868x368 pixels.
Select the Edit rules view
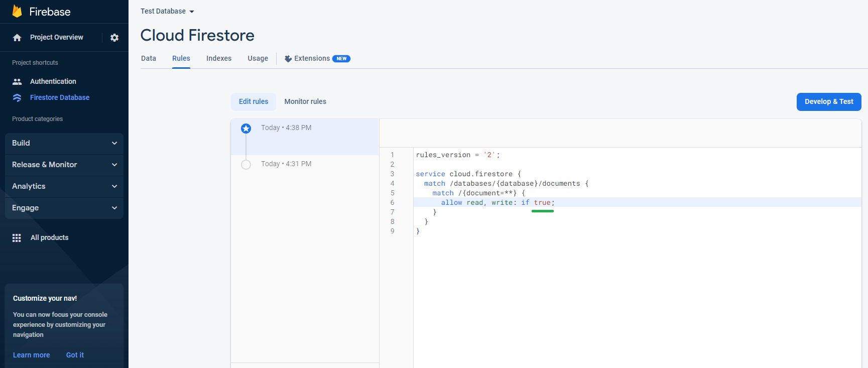pos(254,101)
